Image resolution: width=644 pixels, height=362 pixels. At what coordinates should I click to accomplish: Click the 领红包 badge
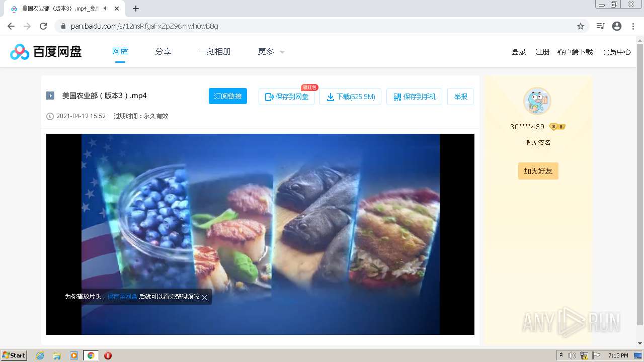tap(309, 87)
